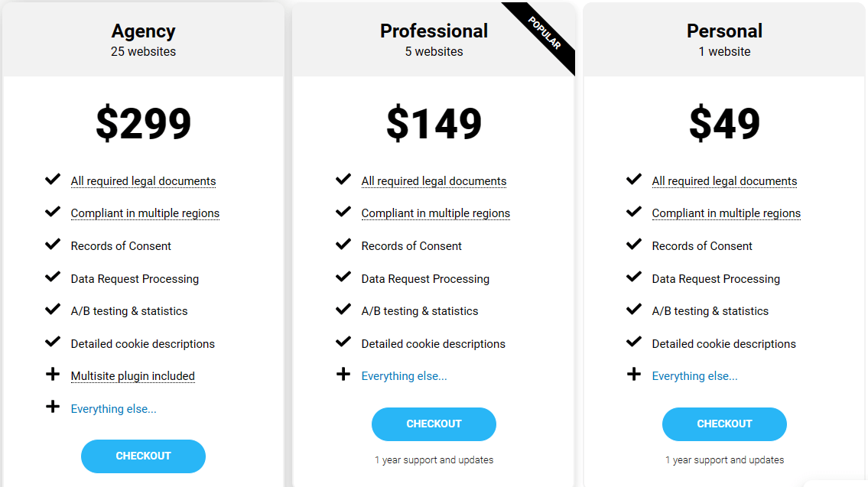Click the plus icon beside Personal's Everything else
The image size is (868, 487).
tap(633, 375)
